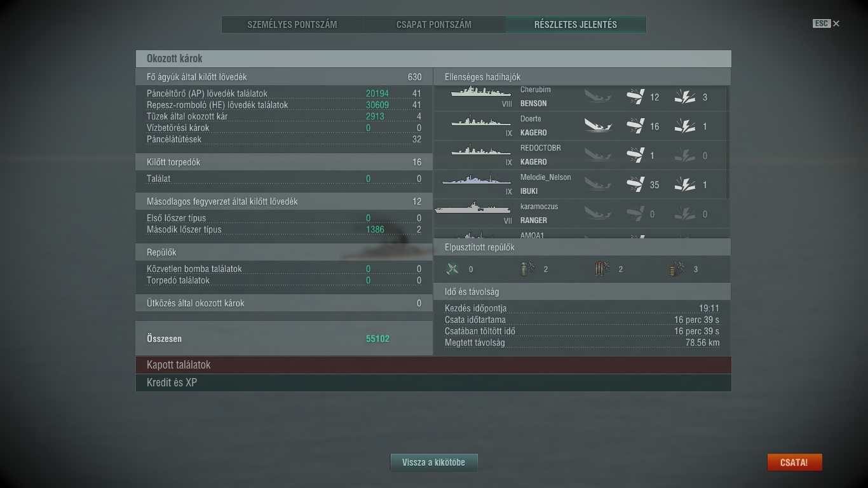Screen dimensions: 868x488
Task: Select the IBUKI cruiser silhouette
Action: 476,180
